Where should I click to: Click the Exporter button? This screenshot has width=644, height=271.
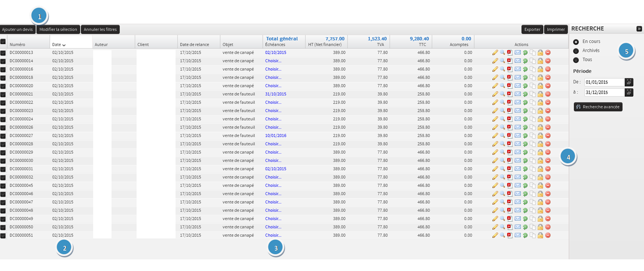[532, 30]
